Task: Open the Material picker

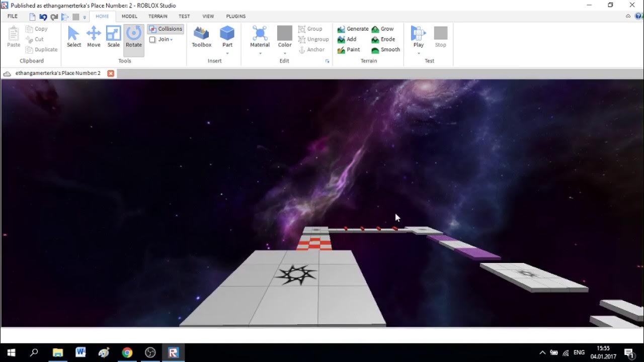Action: [260, 37]
